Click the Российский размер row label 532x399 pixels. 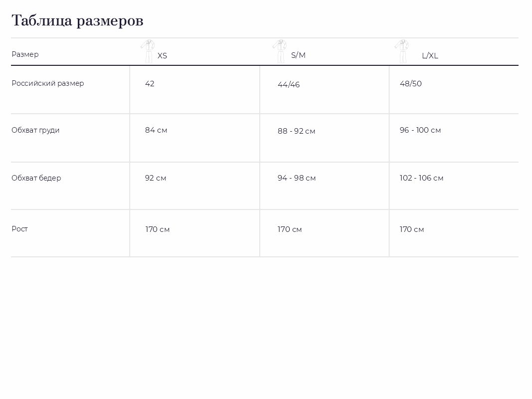pos(48,83)
